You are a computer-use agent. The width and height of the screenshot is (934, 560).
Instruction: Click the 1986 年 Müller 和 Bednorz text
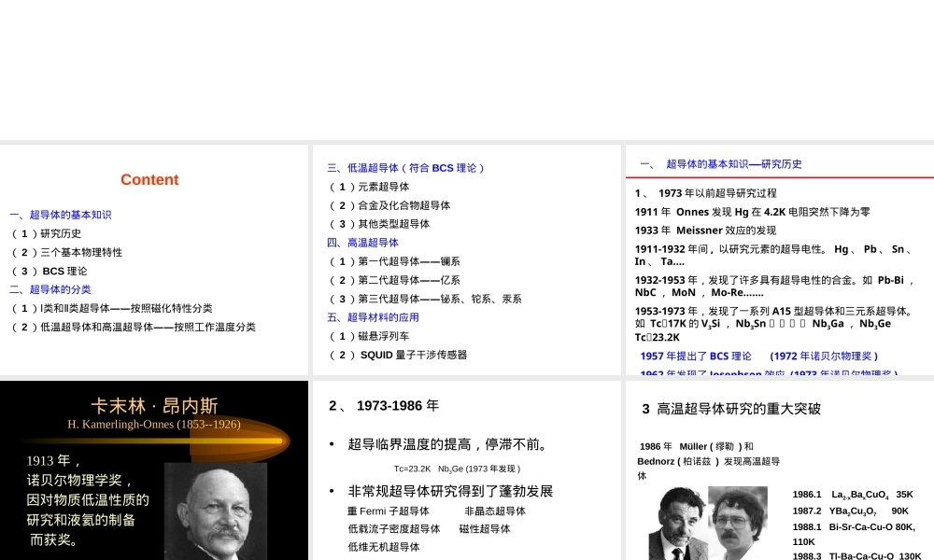tap(708, 461)
